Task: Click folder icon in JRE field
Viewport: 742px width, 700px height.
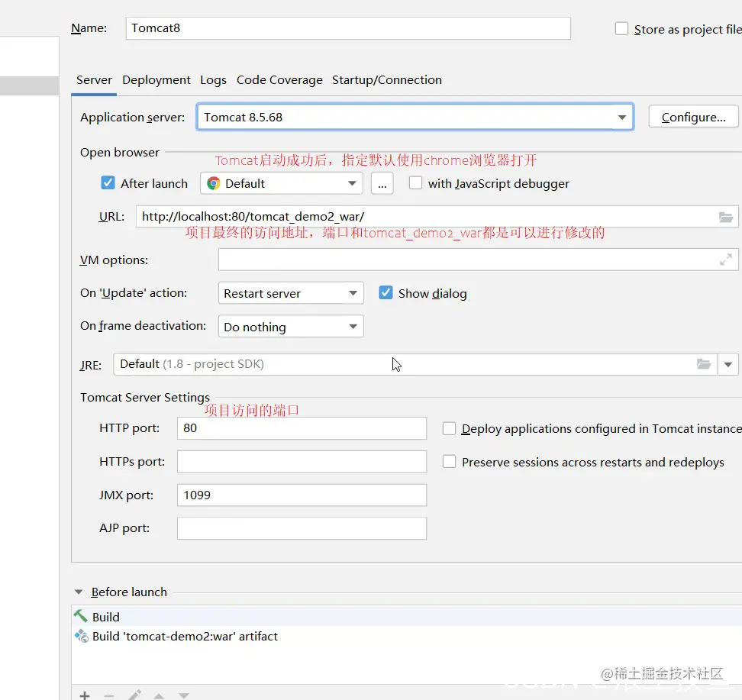Action: click(x=704, y=364)
